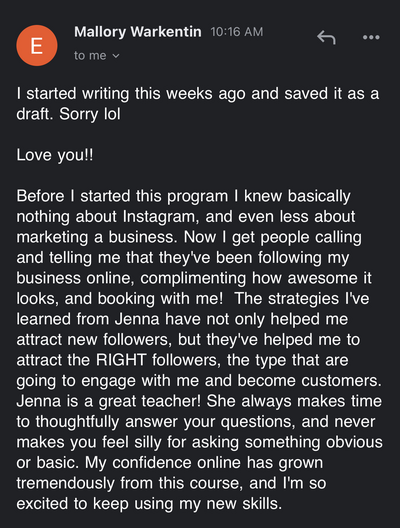Click the sentence "Jenna is a great teacher!"
400x528 pixels.
coord(109,401)
